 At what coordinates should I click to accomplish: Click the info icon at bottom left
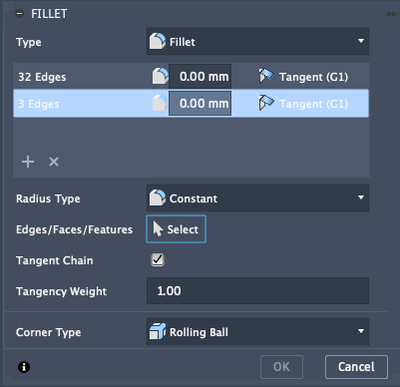click(24, 367)
